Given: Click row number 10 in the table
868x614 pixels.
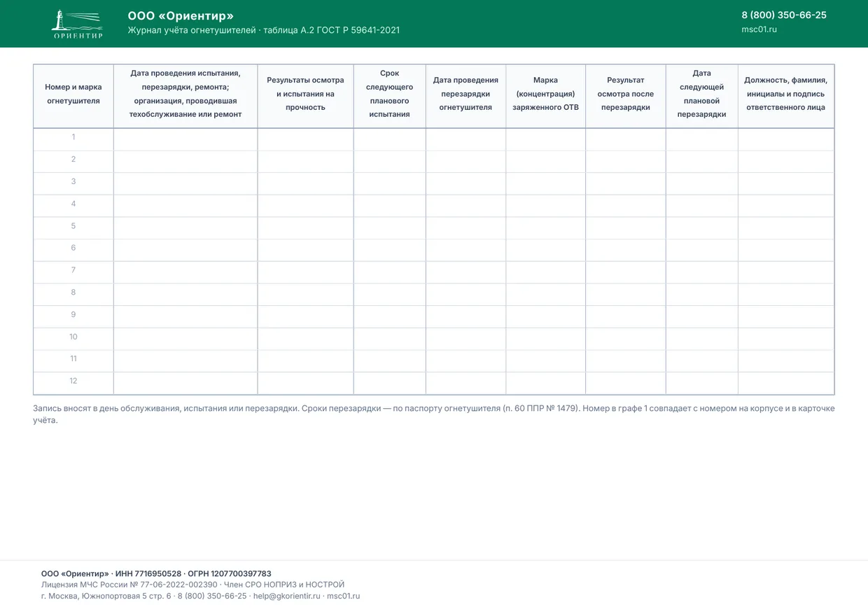Looking at the screenshot, I should [434, 339].
